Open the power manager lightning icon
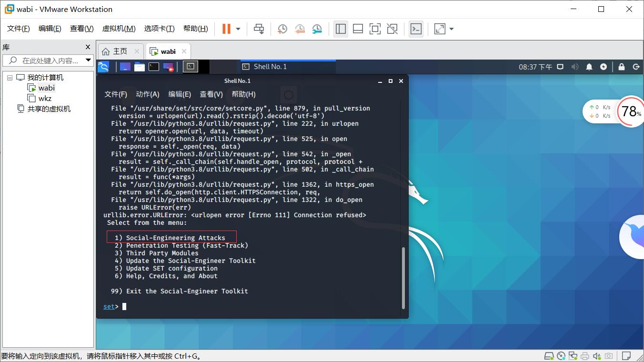 [604, 67]
